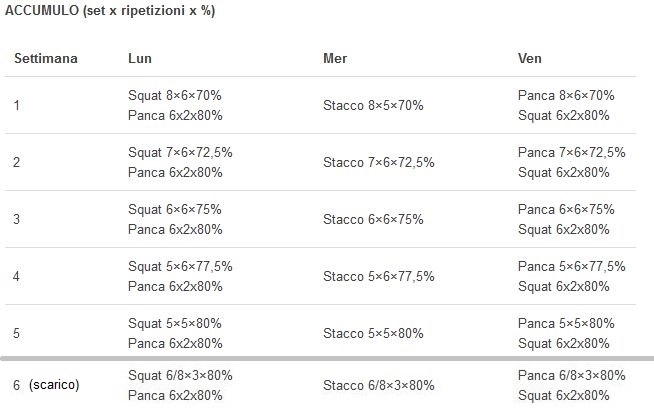Image resolution: width=654 pixels, height=411 pixels.
Task: Click the Stacco 7×6×72,5% cell
Action: (379, 162)
